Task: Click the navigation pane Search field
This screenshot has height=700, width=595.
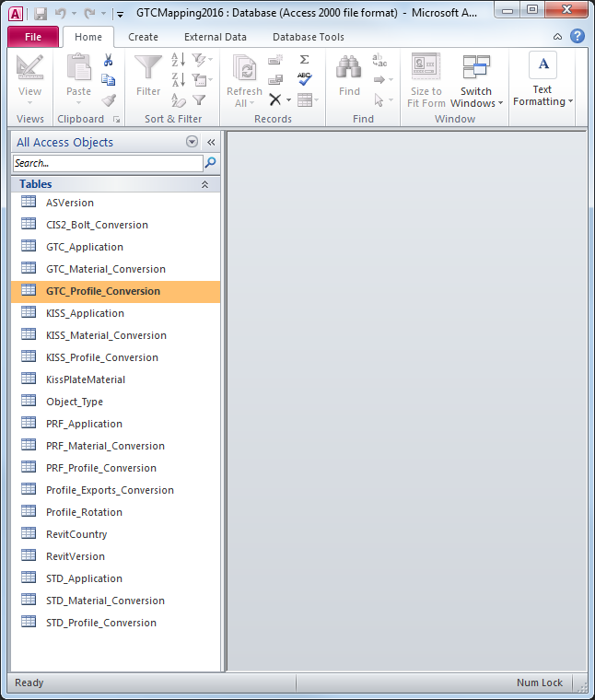Action: point(108,163)
